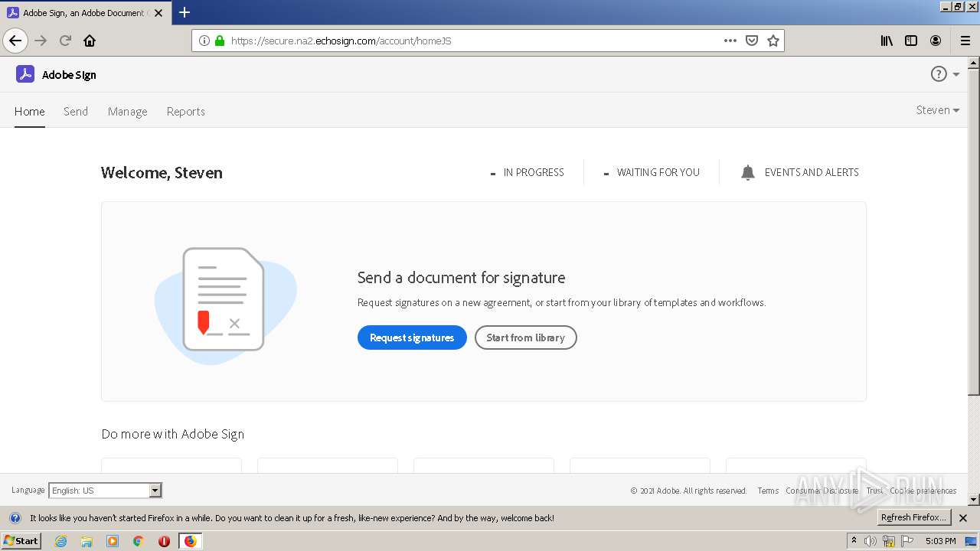Open the Language dropdown English: US
The image size is (980, 551).
click(x=105, y=491)
